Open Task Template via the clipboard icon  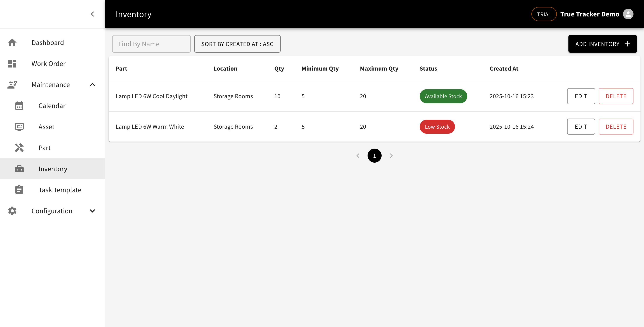[19, 190]
